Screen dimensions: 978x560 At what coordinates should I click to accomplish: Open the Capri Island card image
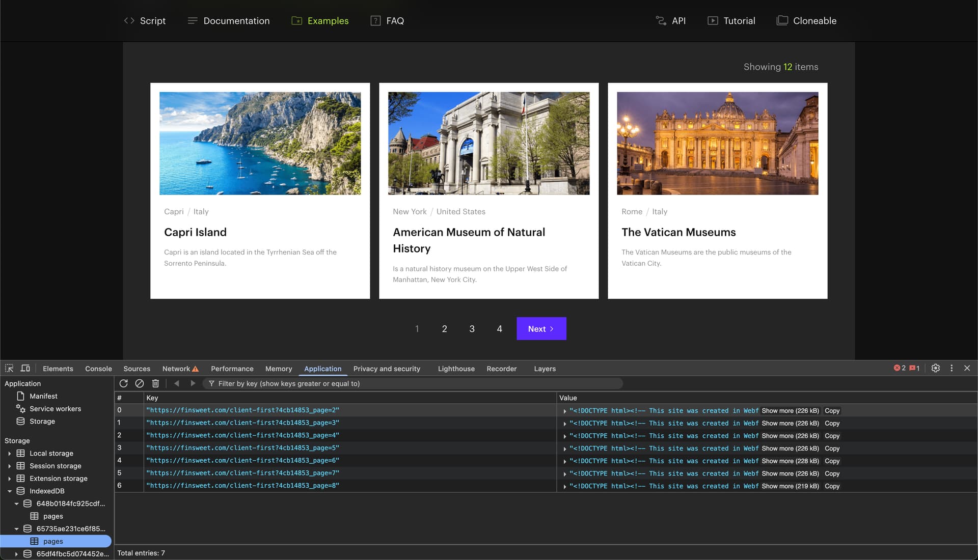[260, 143]
